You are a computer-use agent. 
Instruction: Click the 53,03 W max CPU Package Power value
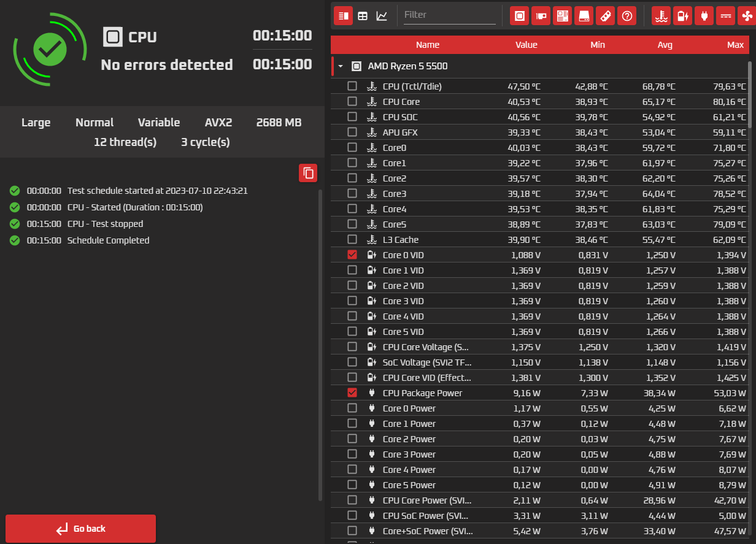(729, 393)
